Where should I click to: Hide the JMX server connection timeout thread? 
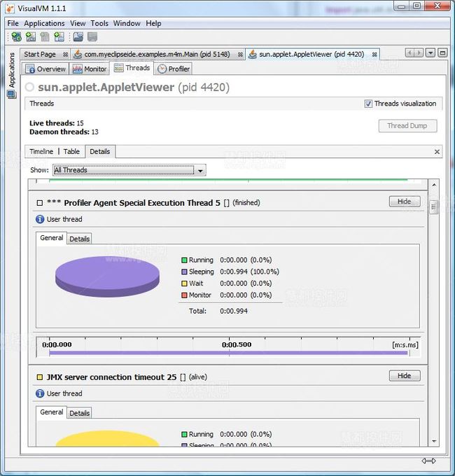(404, 376)
